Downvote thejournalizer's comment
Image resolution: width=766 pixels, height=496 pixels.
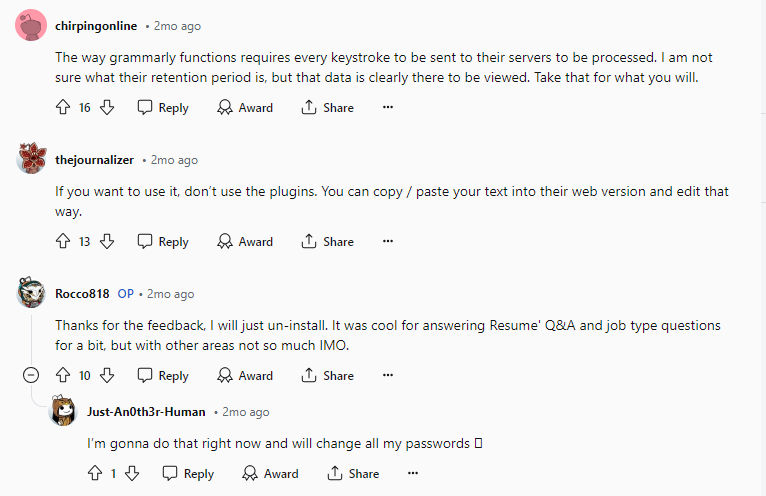107,241
